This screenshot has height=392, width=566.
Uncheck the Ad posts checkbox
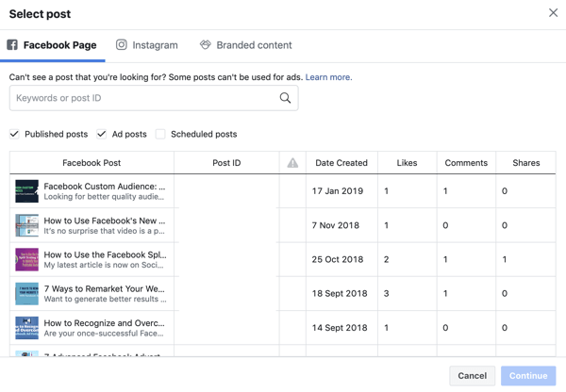[x=102, y=134]
